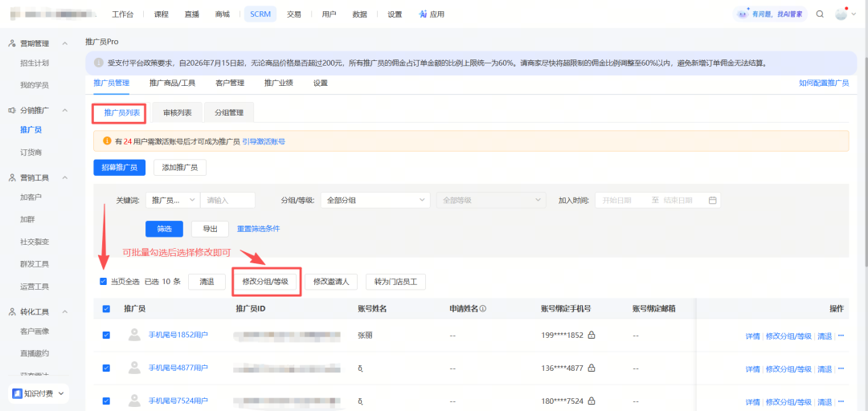
Task: Open 工作台 in top navigation
Action: click(x=122, y=14)
